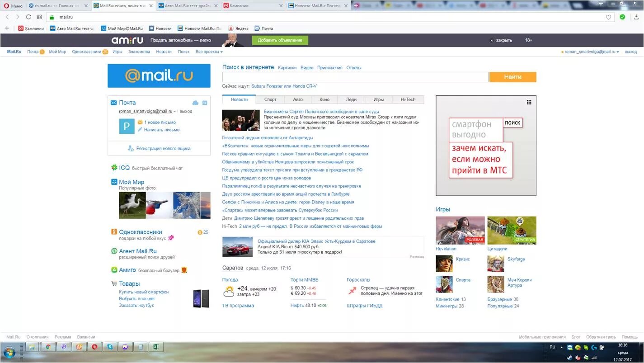
Task: Select the Спорт news tab
Action: point(270,99)
